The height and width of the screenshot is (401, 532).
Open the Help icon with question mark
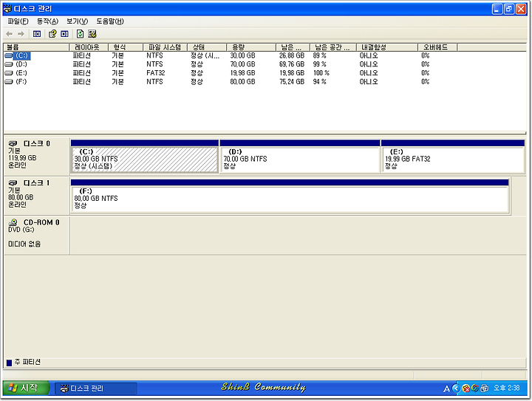[x=52, y=34]
